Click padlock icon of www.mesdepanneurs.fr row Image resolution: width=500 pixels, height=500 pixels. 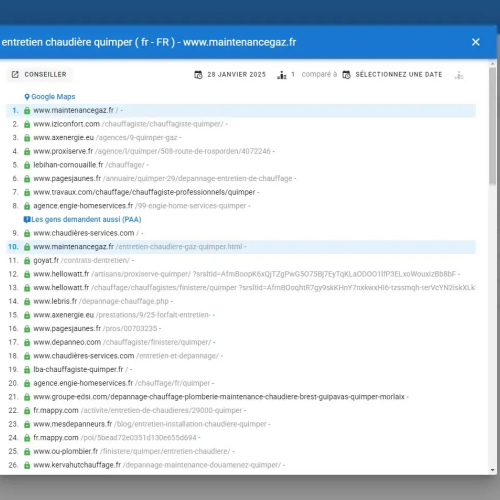coord(27,425)
